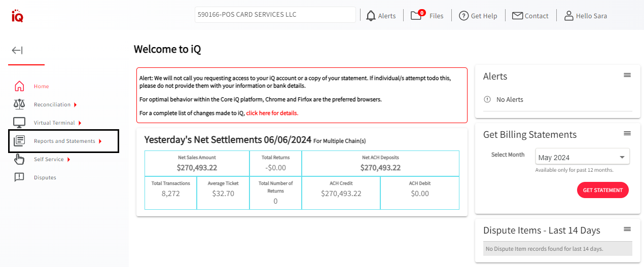Click the Virtual Terminal monitor icon

19,123
